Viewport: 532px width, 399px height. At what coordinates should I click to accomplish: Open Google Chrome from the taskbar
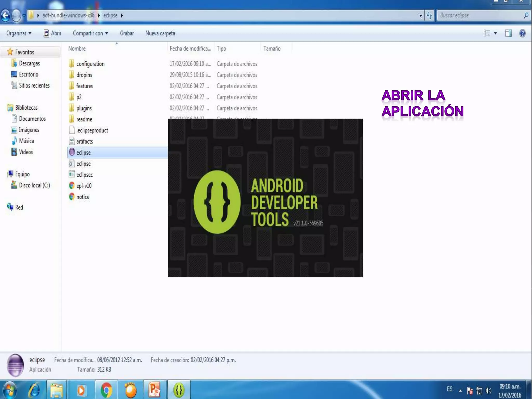pyautogui.click(x=106, y=390)
